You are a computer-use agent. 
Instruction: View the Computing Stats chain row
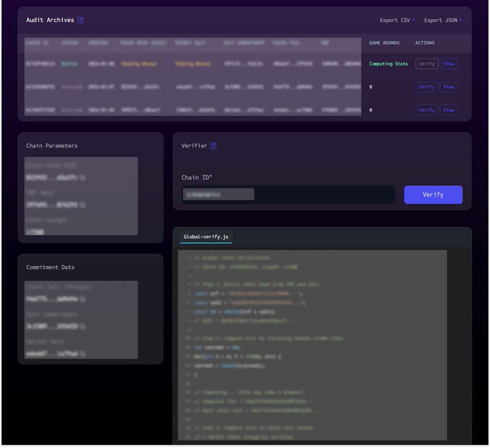click(448, 64)
